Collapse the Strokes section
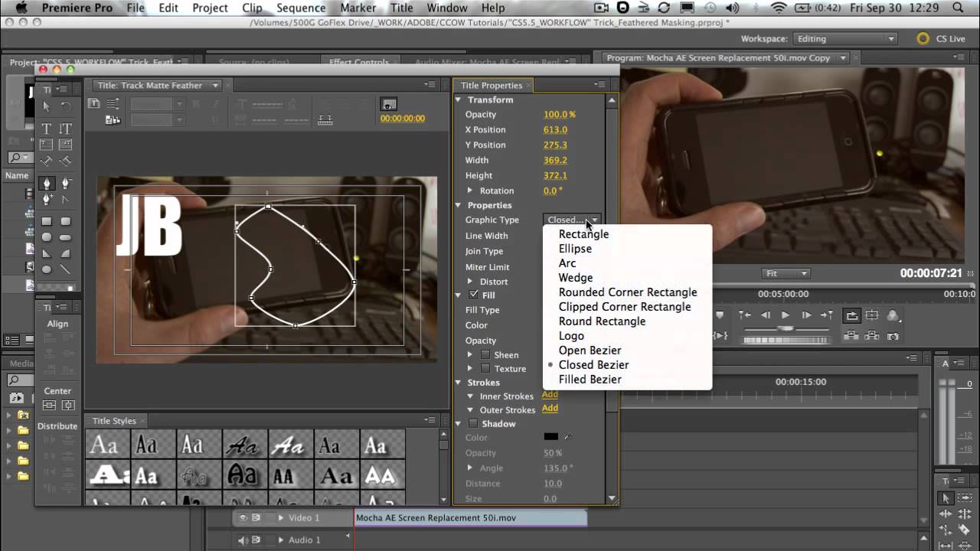Image resolution: width=980 pixels, height=551 pixels. (x=459, y=383)
